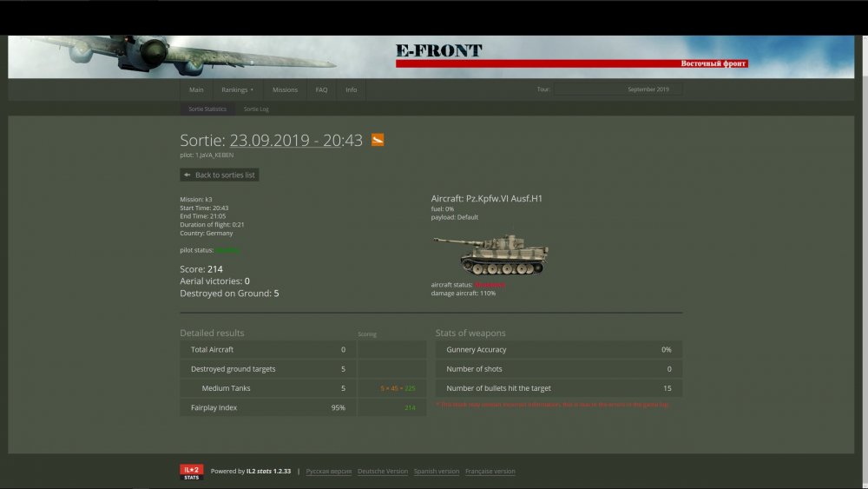Click the Total Aircraft row label
Screen dimensions: 868x489
pos(212,349)
